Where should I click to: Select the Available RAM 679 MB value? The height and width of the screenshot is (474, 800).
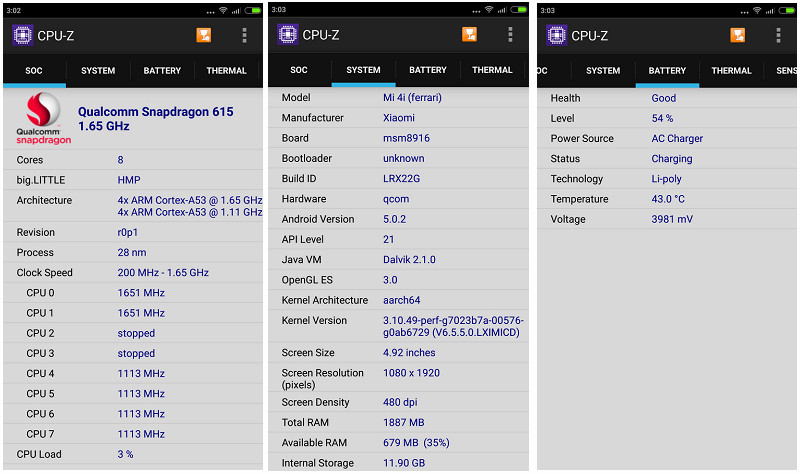(416, 443)
